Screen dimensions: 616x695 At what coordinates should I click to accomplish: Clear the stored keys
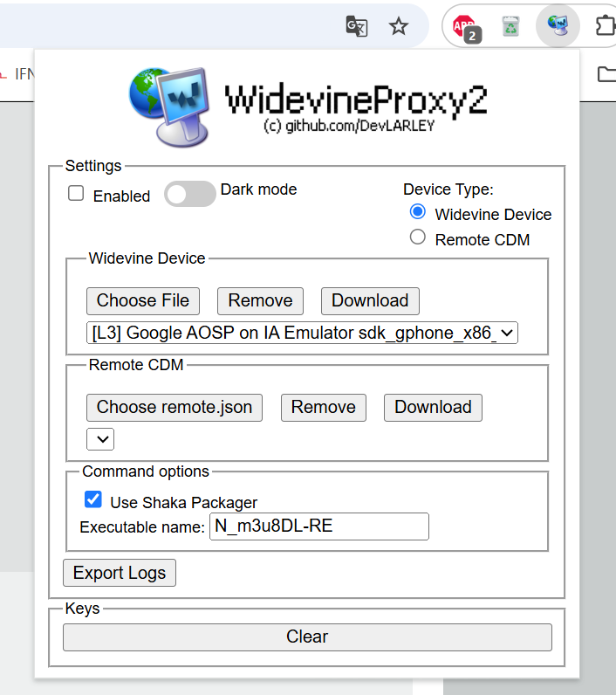pyautogui.click(x=307, y=637)
